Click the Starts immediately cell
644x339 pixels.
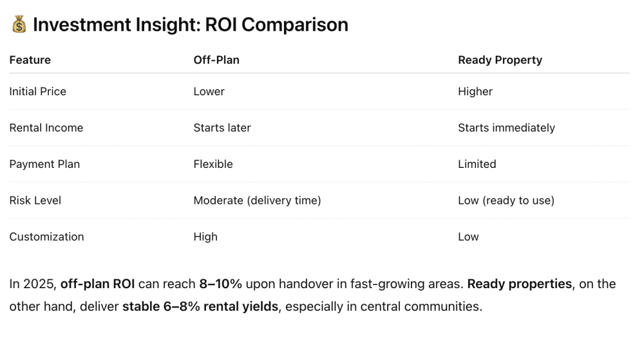point(506,127)
